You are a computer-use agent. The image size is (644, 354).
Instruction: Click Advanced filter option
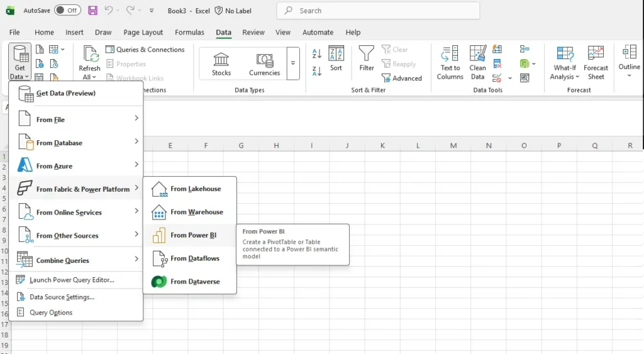coord(402,78)
